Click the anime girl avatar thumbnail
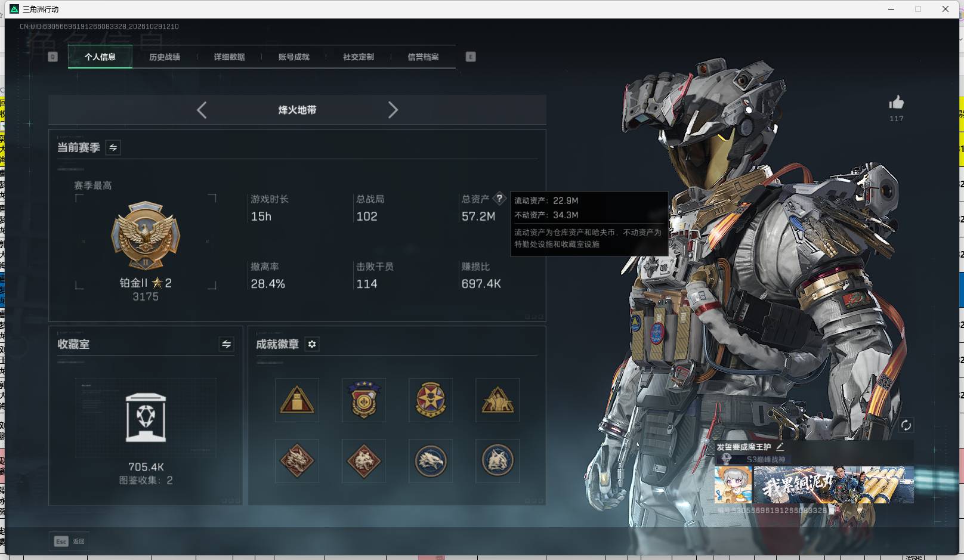Screen dimensions: 964x560 733,485
